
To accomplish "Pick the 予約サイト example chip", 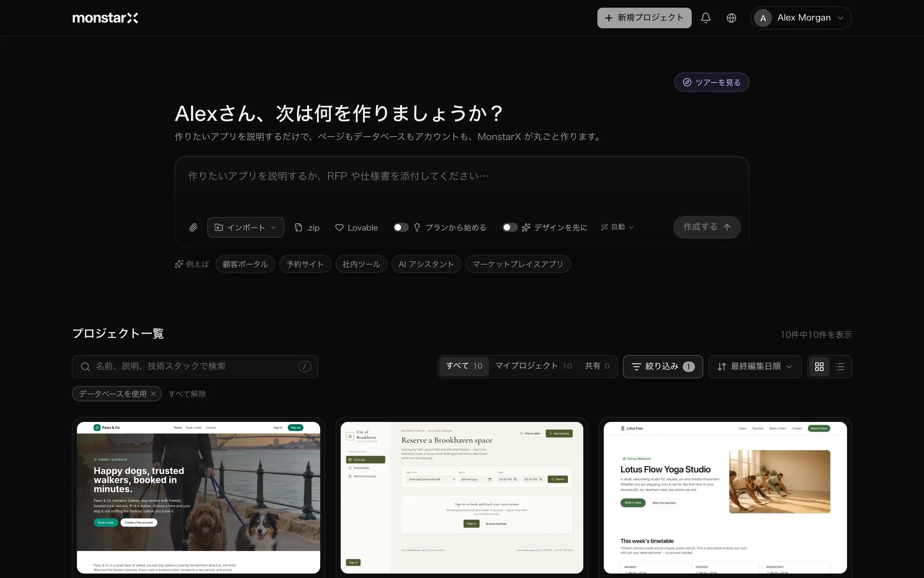I will coord(305,264).
